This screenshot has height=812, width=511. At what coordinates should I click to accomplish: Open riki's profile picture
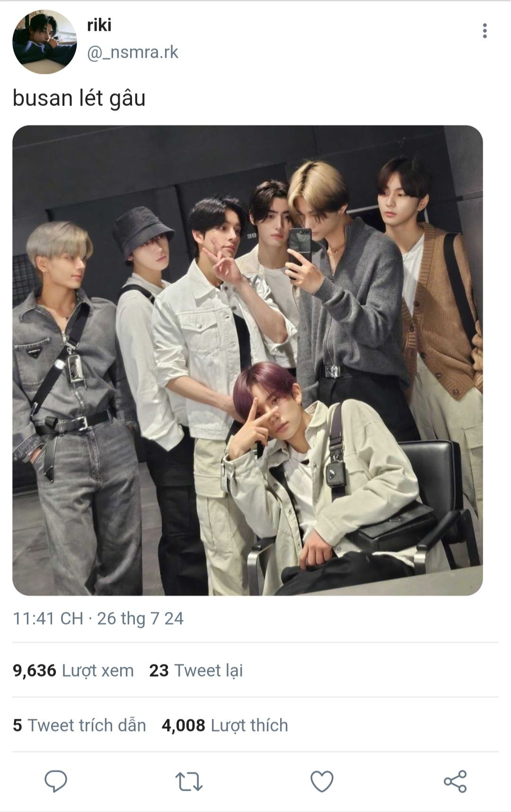44,42
